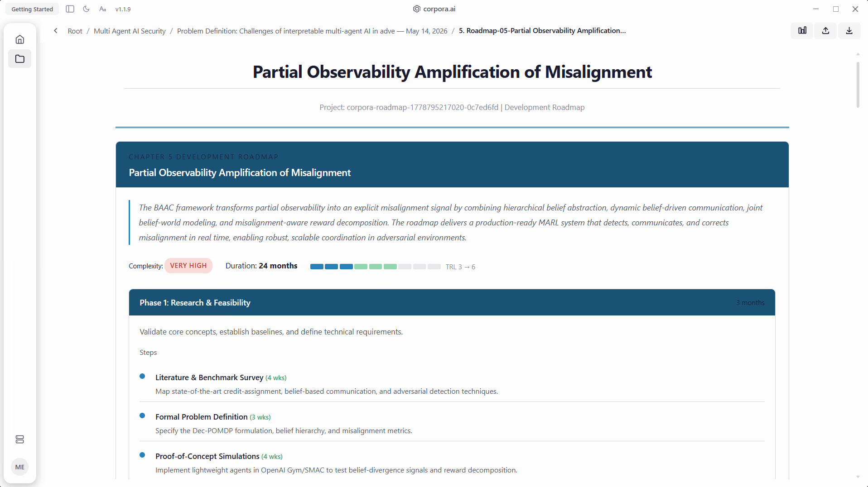Click the VERY HIGH complexity badge
This screenshot has height=487, width=868.
click(188, 266)
